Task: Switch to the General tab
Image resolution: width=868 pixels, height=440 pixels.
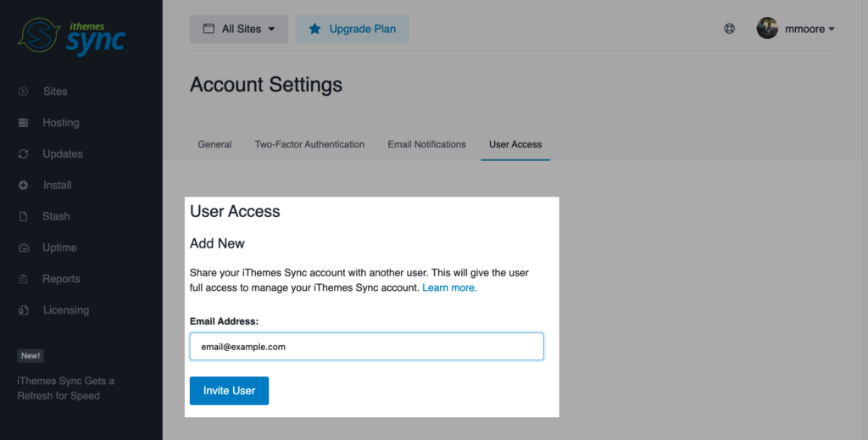Action: click(x=214, y=144)
